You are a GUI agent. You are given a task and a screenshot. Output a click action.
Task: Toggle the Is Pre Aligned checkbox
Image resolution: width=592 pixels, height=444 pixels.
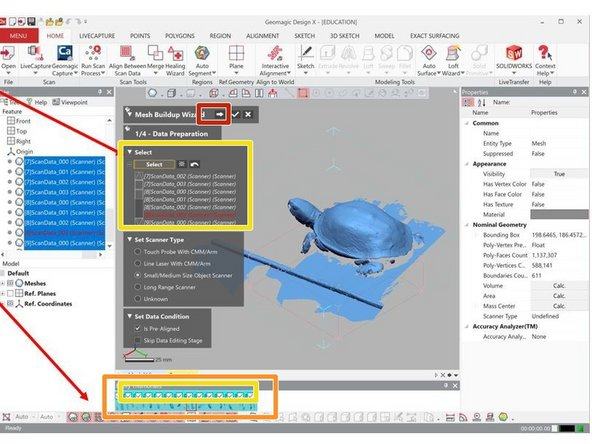[x=138, y=328]
